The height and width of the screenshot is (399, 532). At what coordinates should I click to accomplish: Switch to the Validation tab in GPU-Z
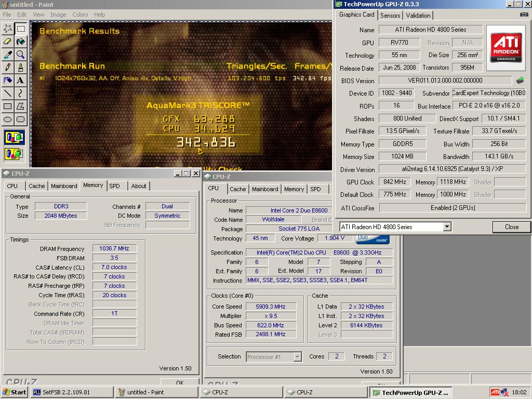(x=418, y=15)
